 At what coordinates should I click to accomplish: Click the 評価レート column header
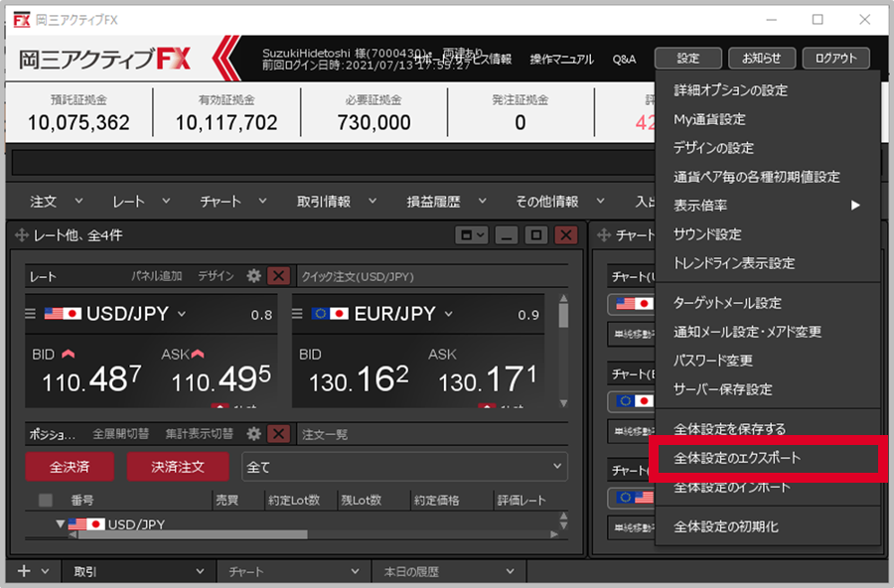[x=521, y=501]
